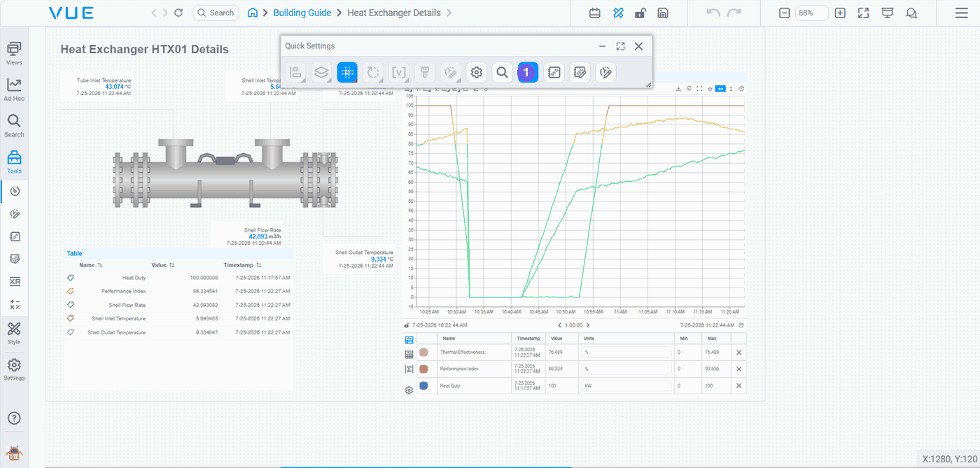
Task: Toggle vertical zoom on the chart
Action: (x=731, y=89)
